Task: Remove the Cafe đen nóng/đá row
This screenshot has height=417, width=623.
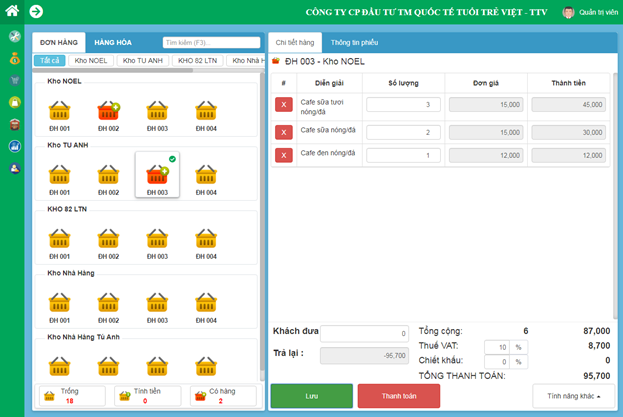Action: 284,155
